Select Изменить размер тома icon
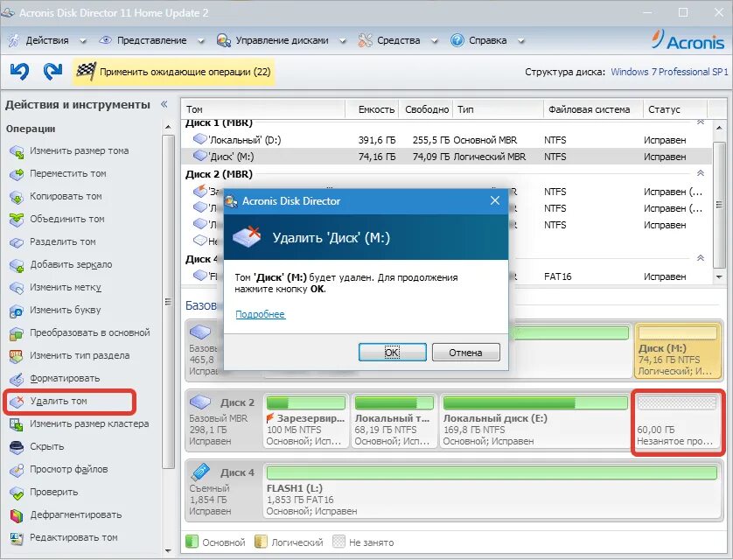 click(17, 151)
